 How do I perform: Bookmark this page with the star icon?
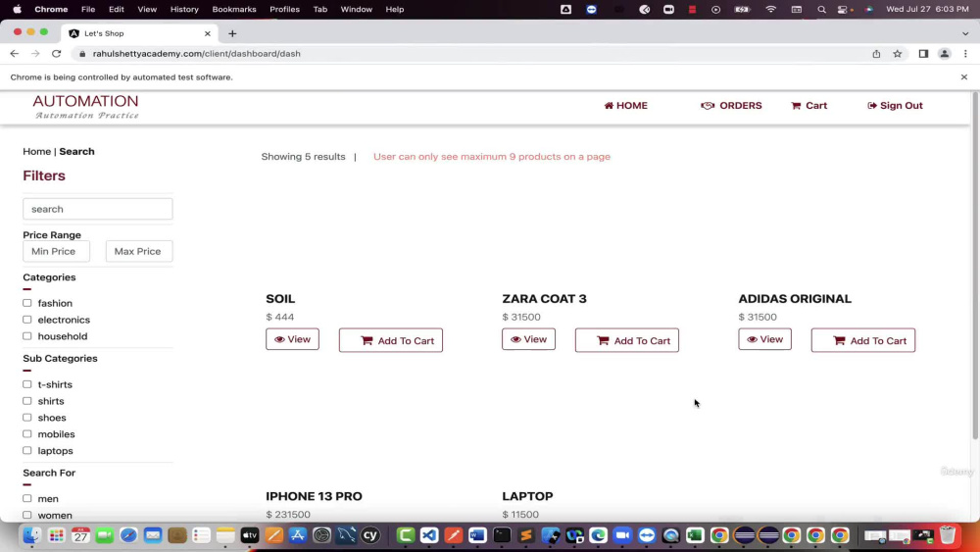pos(898,54)
